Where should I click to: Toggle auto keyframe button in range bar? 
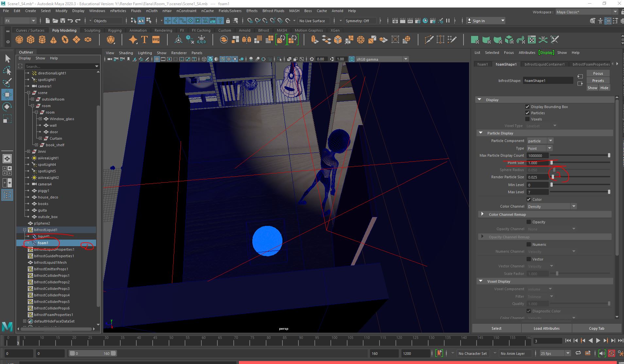(611, 353)
